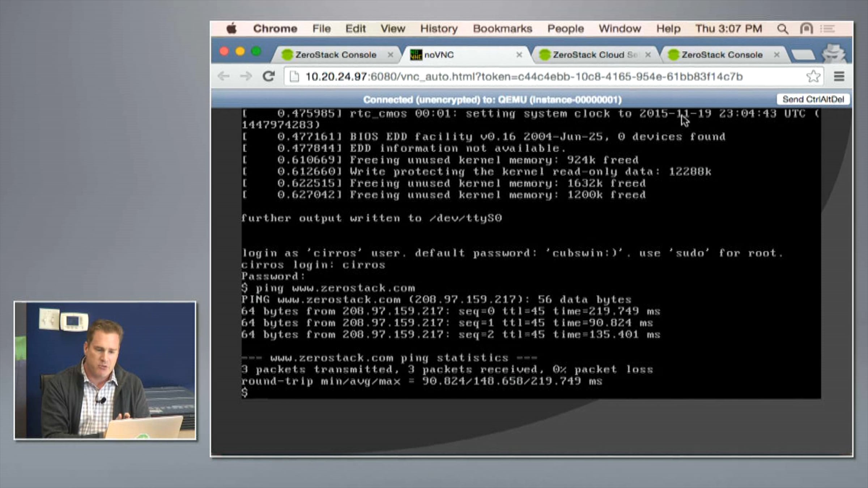Reload the noVNC page
The height and width of the screenshot is (488, 868).
point(268,76)
